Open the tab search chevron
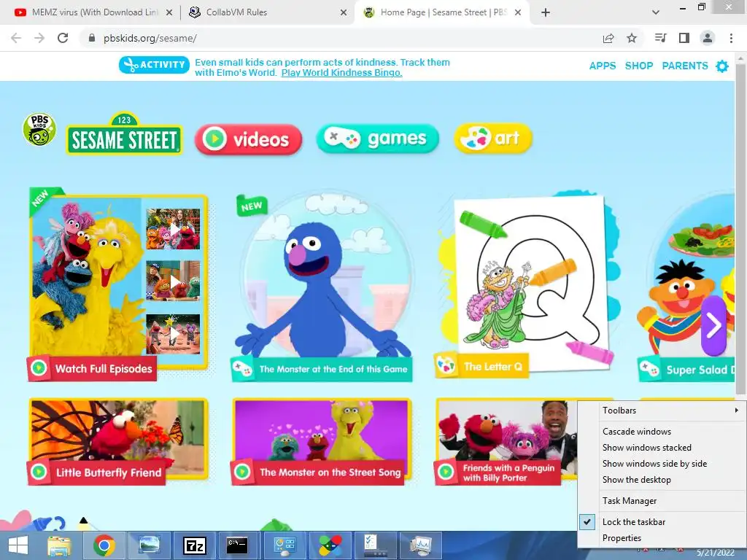Image resolution: width=747 pixels, height=560 pixels. tap(656, 12)
